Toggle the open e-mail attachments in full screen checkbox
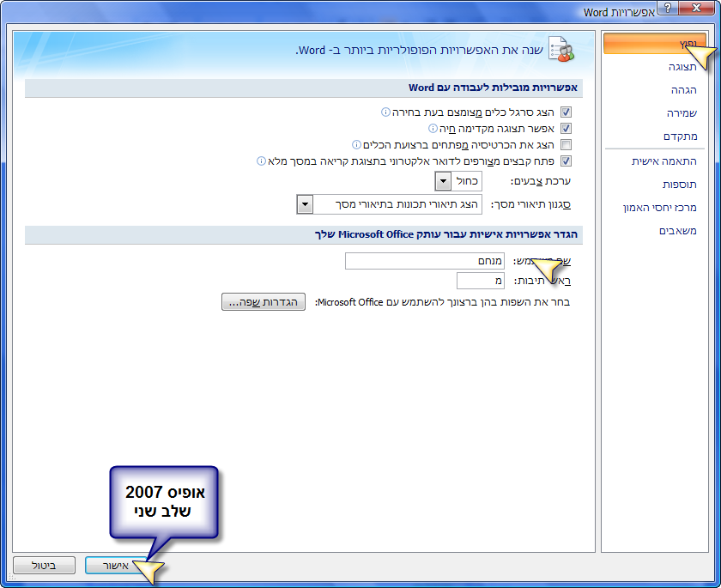This screenshot has width=721, height=588. point(566,161)
